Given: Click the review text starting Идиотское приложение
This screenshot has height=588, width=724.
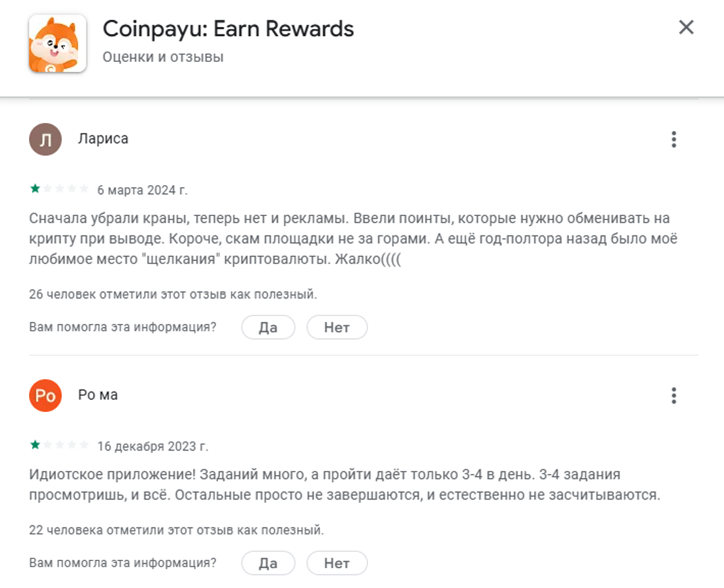Looking at the screenshot, I should point(345,484).
